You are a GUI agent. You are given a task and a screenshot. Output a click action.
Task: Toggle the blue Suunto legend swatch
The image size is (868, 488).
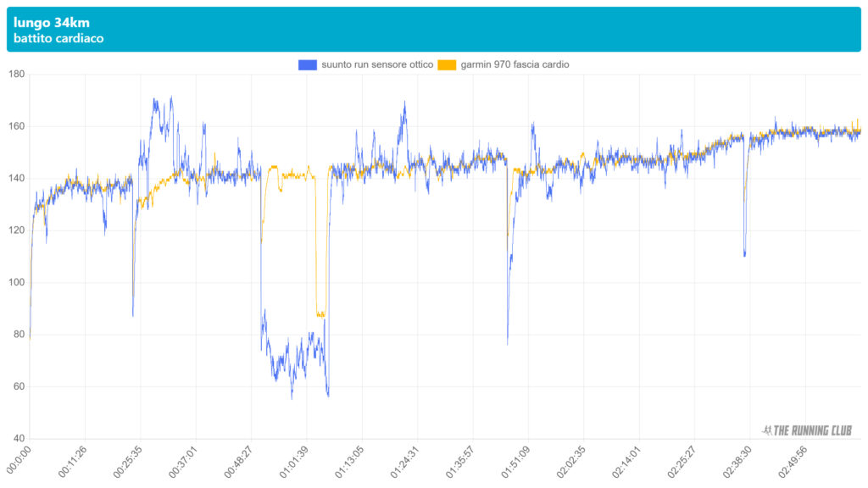click(x=308, y=64)
